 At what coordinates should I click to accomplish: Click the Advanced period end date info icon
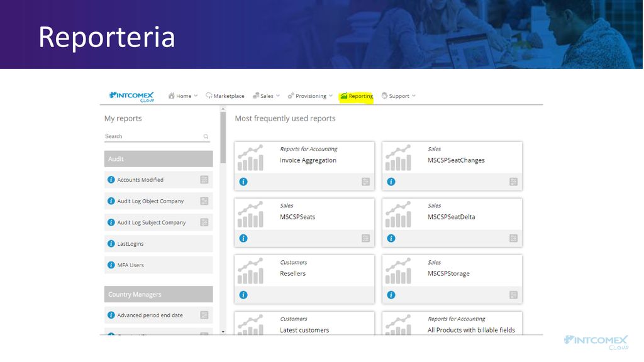111,315
